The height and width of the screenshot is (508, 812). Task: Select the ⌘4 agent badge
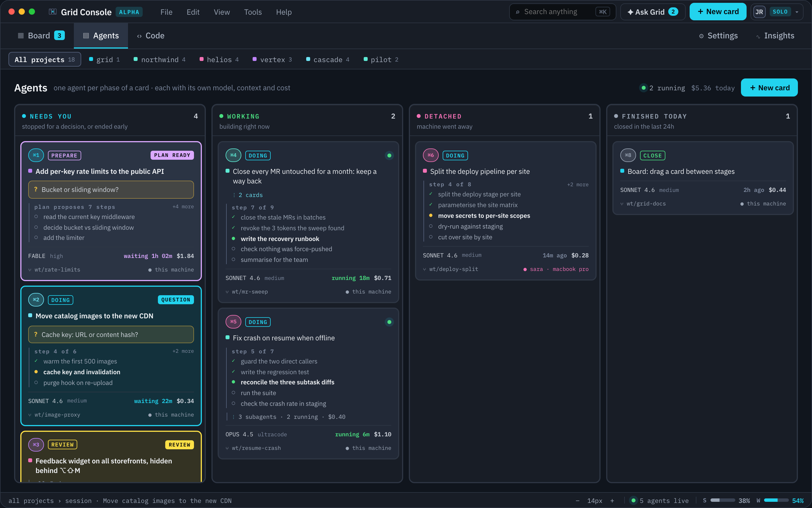pos(233,155)
